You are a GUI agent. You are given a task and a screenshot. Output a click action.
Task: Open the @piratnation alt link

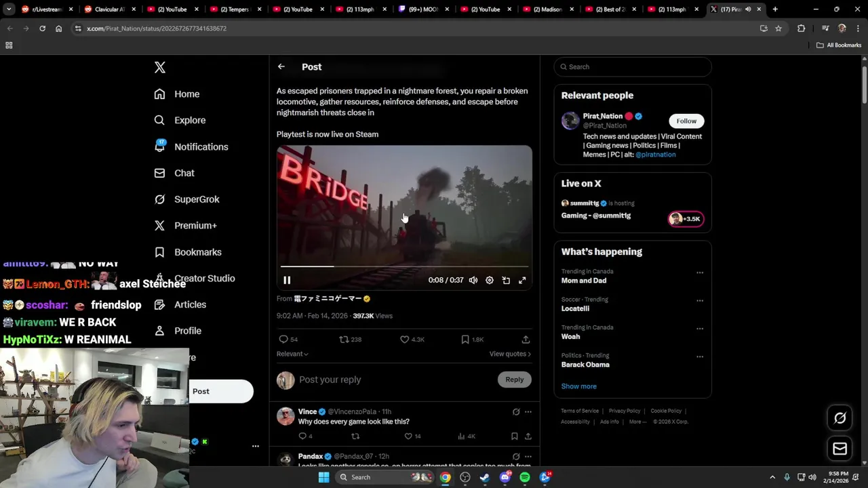click(x=655, y=155)
